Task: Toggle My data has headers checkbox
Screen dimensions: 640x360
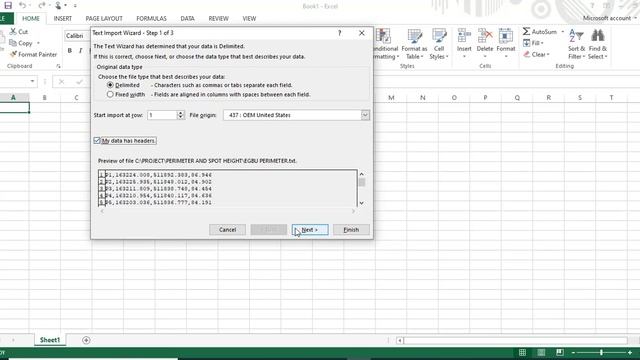Action: [97, 140]
